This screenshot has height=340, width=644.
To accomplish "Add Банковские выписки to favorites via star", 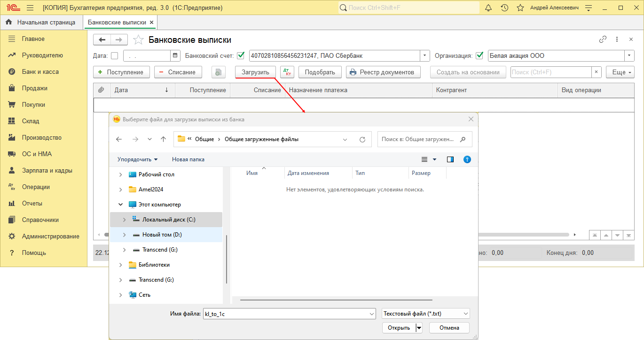I will click(138, 40).
